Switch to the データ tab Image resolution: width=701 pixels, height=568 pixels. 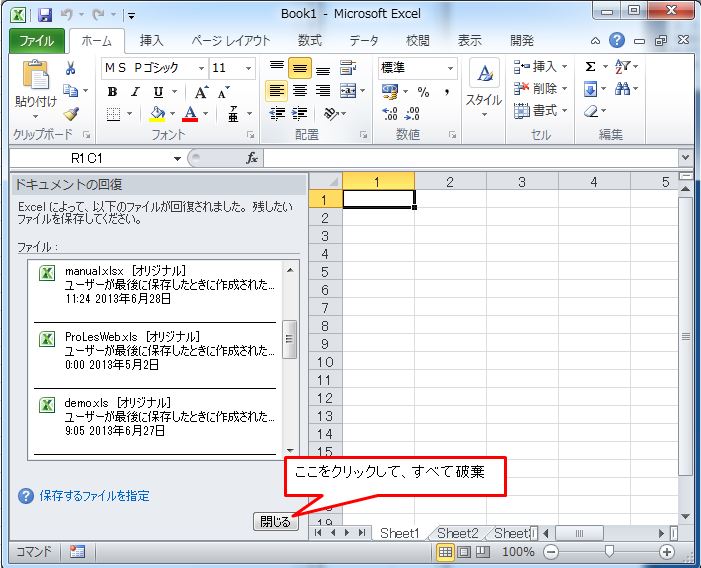pyautogui.click(x=364, y=41)
